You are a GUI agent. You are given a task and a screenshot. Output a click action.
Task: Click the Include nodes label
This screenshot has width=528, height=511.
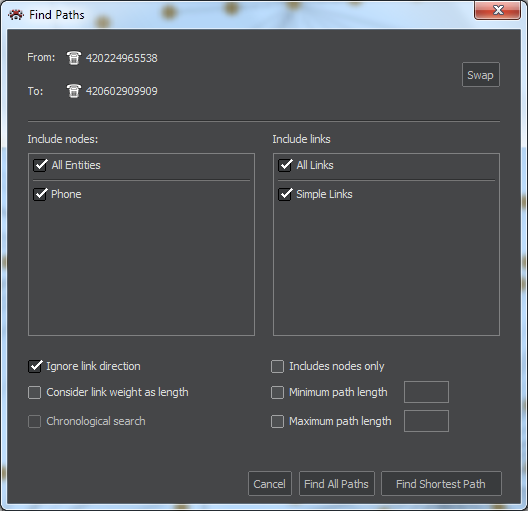coord(63,139)
